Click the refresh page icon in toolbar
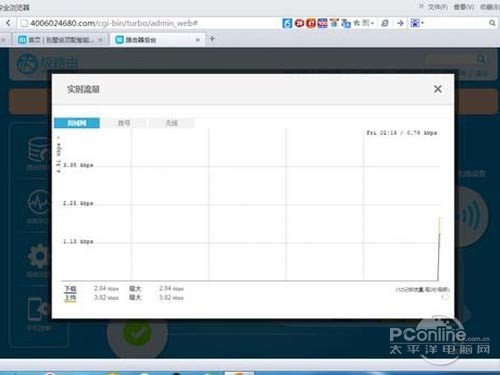The height and width of the screenshot is (375, 500). 385,23
